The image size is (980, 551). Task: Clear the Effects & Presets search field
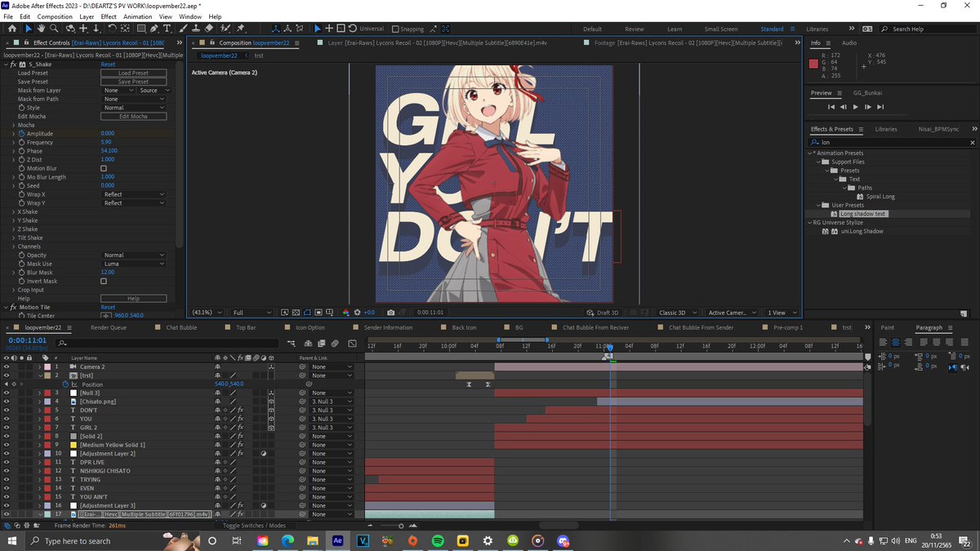[972, 142]
